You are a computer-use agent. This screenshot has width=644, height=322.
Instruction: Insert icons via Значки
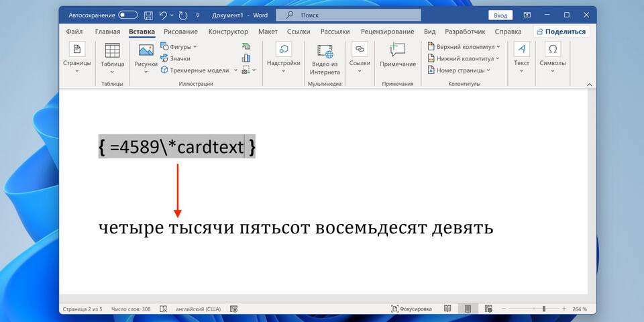pos(175,58)
